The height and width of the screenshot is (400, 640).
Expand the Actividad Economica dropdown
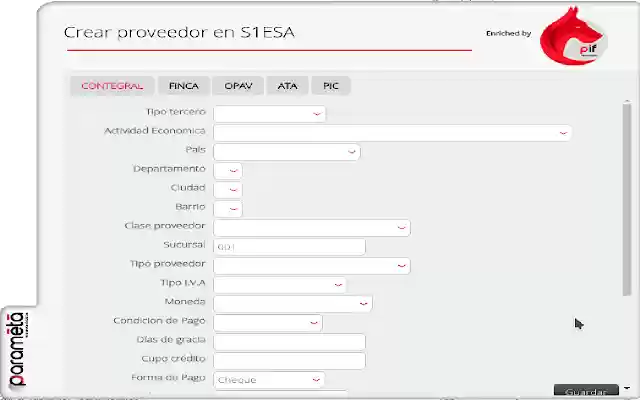tap(392, 133)
